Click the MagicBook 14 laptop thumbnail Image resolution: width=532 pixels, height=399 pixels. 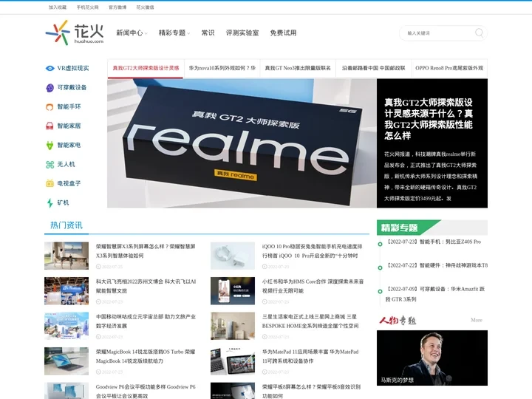tap(66, 361)
